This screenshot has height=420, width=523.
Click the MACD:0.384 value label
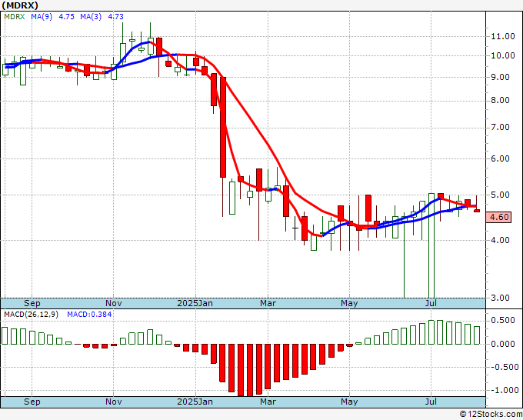click(x=89, y=315)
